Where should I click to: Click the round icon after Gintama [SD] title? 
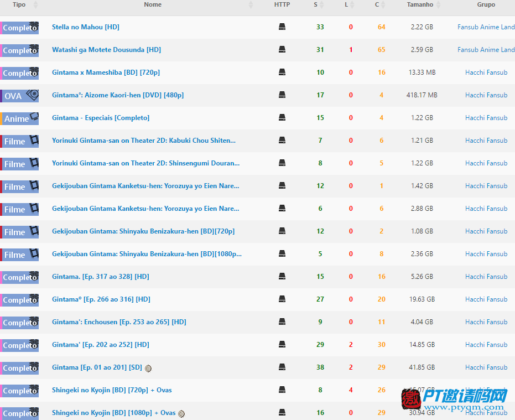pyautogui.click(x=148, y=369)
